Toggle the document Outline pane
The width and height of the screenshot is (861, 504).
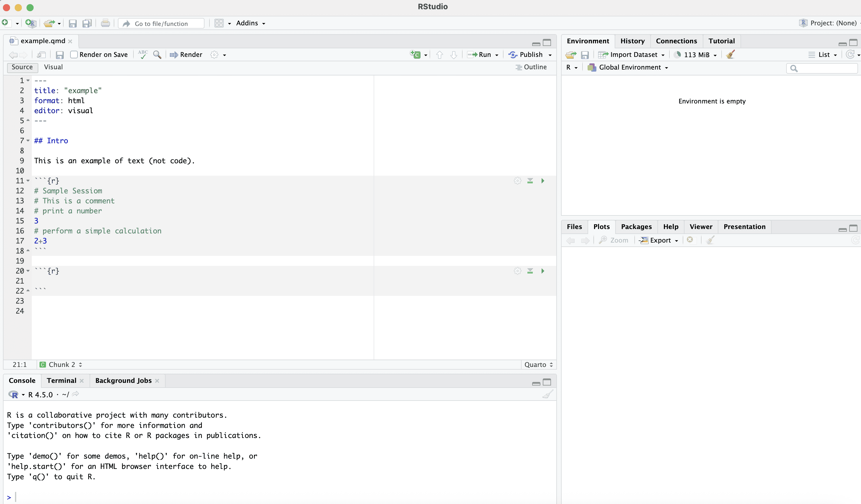[x=531, y=67]
